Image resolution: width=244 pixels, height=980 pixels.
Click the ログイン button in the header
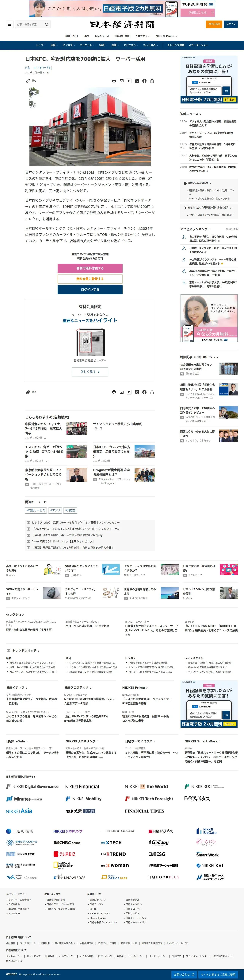pos(231,24)
